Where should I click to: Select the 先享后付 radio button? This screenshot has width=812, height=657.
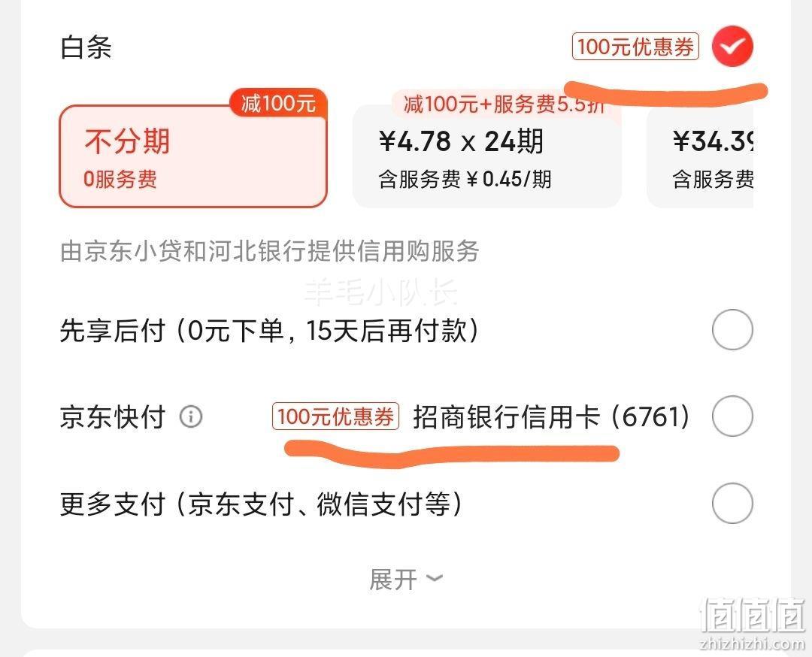pos(732,330)
